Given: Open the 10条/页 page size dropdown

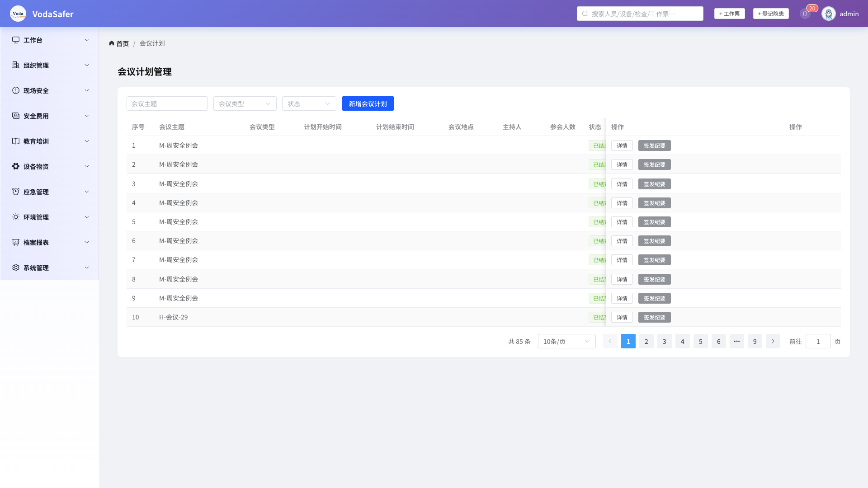Looking at the screenshot, I should (x=567, y=341).
